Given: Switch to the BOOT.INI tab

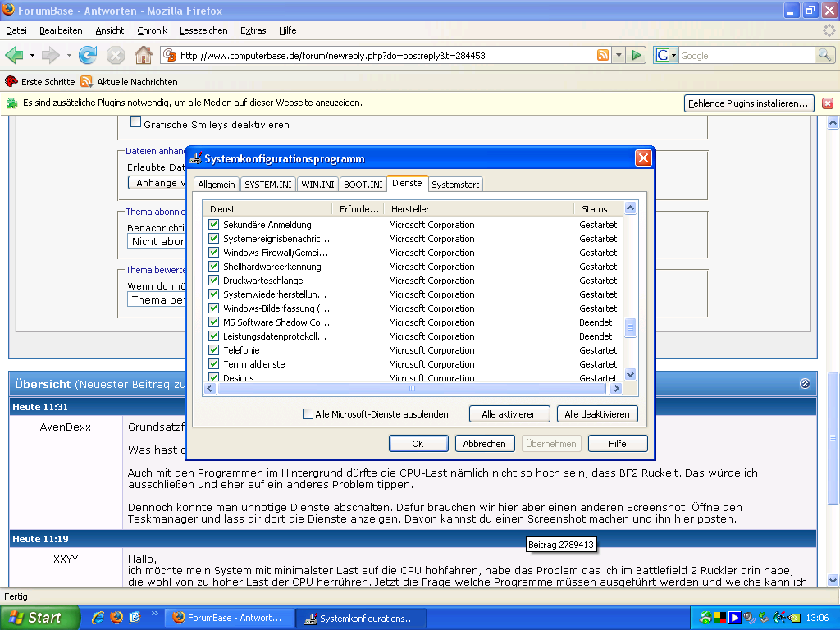Looking at the screenshot, I should point(363,185).
